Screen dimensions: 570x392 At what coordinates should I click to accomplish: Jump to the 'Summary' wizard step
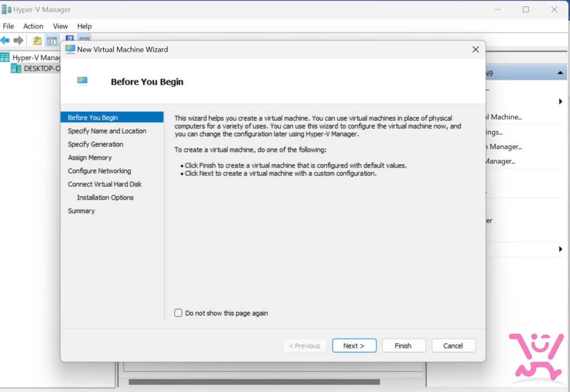(81, 211)
